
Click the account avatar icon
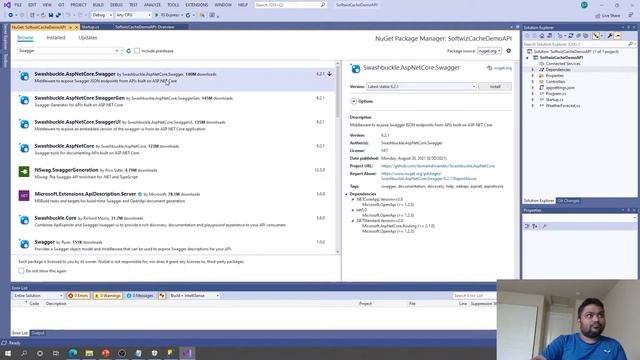coord(584,5)
